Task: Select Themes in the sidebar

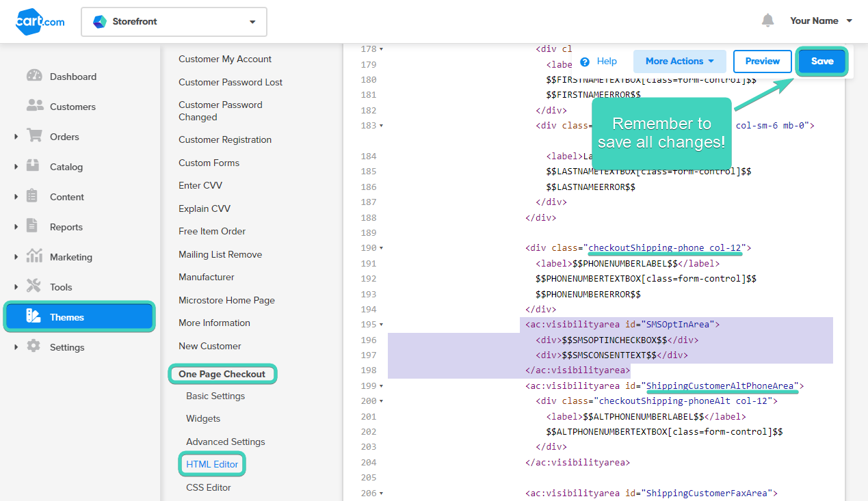Action: 80,317
